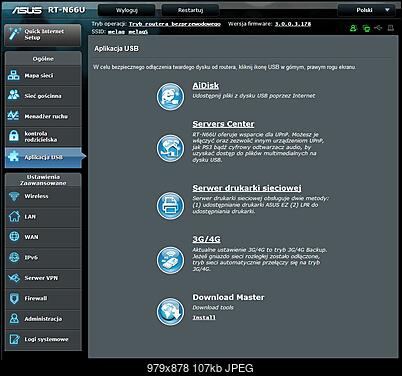Open the Menadżer ruchu menu item
The height and width of the screenshot is (376, 402).
(43, 116)
